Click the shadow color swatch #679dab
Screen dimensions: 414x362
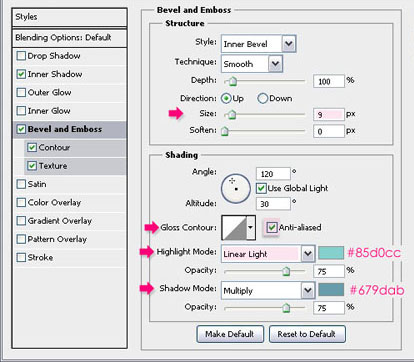331,289
